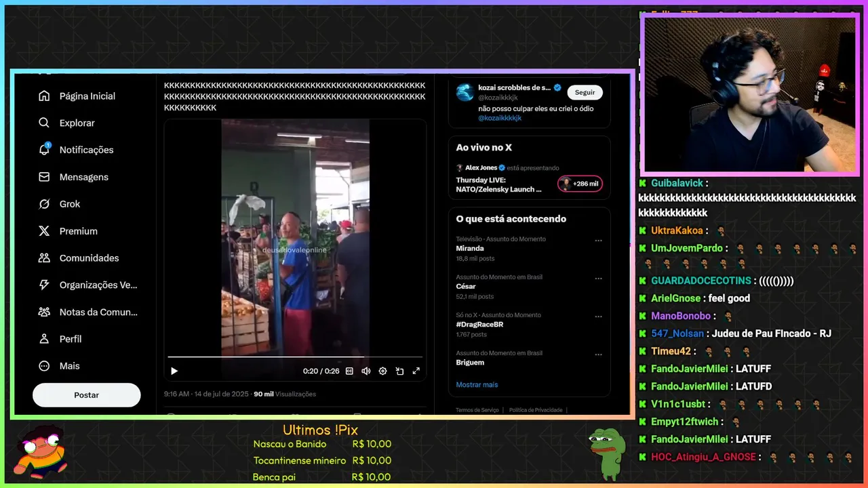Click the post timestamp 9:16 AM
Image resolution: width=868 pixels, height=488 pixels.
pos(206,394)
